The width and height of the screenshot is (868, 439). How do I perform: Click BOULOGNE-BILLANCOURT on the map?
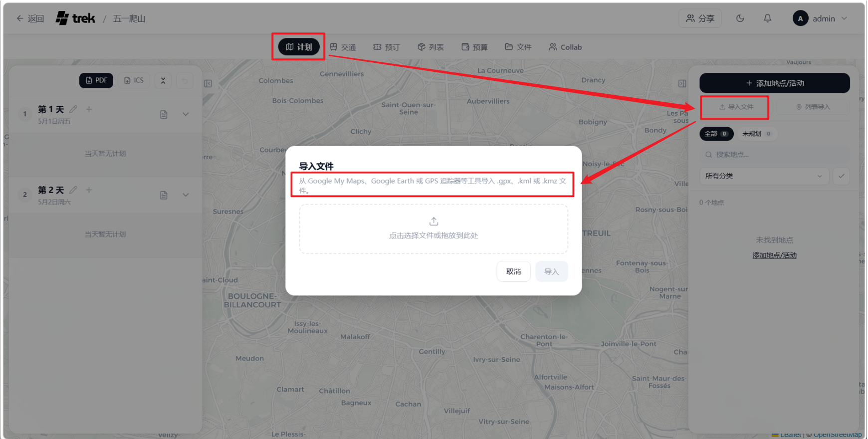click(252, 300)
